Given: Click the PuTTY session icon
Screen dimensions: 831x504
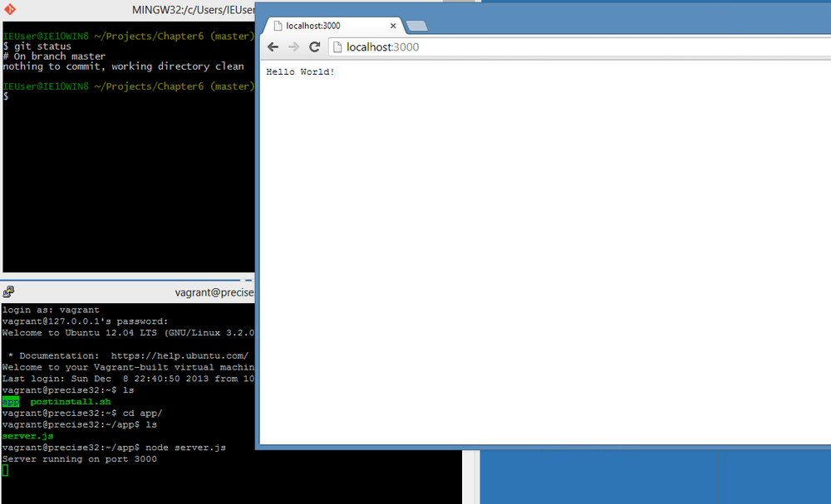Looking at the screenshot, I should click(8, 291).
